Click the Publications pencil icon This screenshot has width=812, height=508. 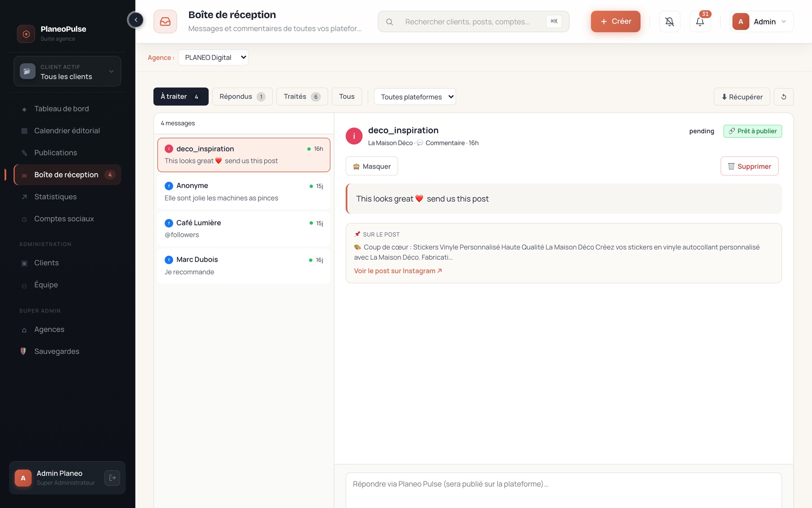point(24,153)
